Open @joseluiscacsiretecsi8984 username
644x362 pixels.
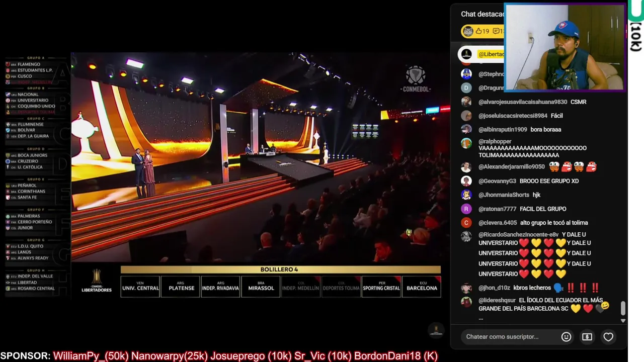pos(513,116)
